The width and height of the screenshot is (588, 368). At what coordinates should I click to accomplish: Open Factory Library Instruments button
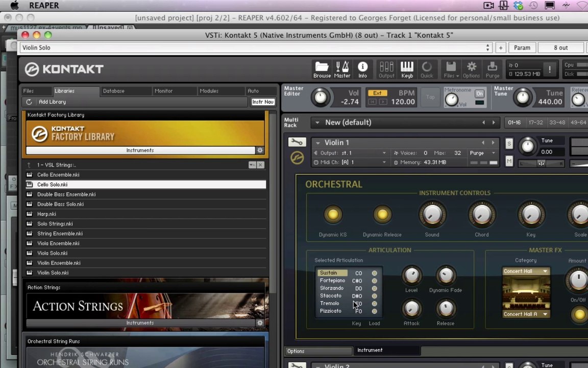point(140,150)
